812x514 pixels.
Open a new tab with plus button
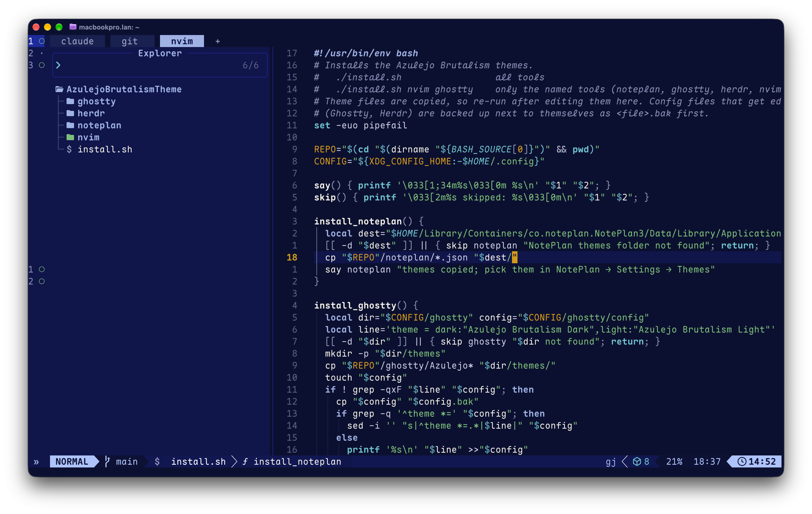point(217,42)
